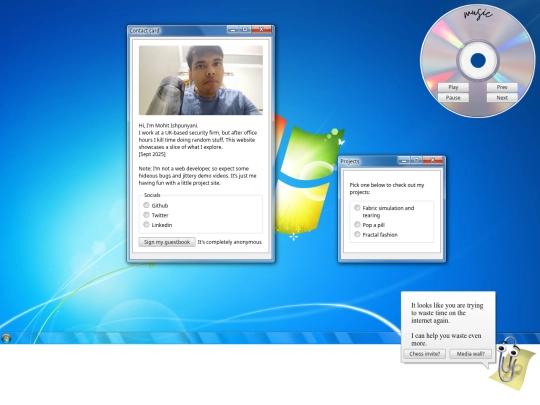The width and height of the screenshot is (540, 405).
Task: Click 'I can help you waste even more' text
Action: point(446,339)
